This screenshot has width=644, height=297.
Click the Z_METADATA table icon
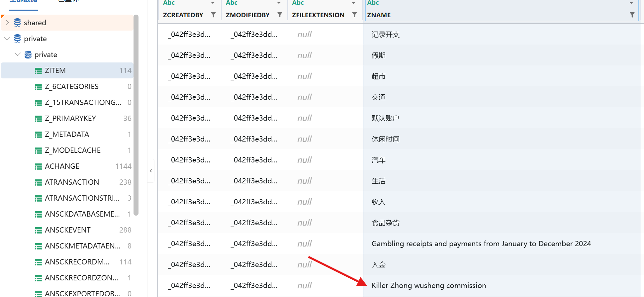[x=39, y=135]
